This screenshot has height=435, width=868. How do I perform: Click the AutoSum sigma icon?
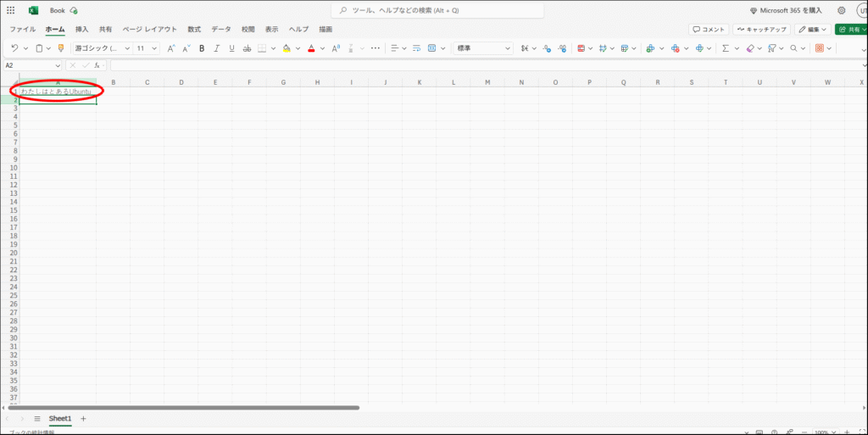(725, 48)
